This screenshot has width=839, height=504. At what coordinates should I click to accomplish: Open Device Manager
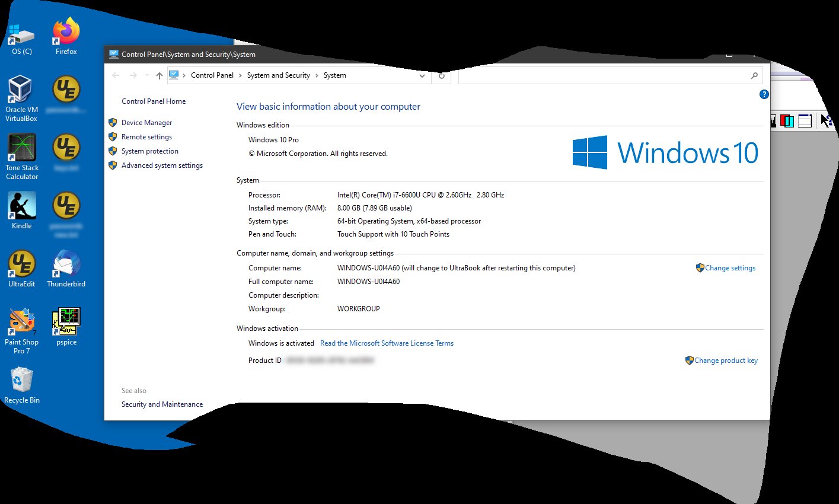146,123
